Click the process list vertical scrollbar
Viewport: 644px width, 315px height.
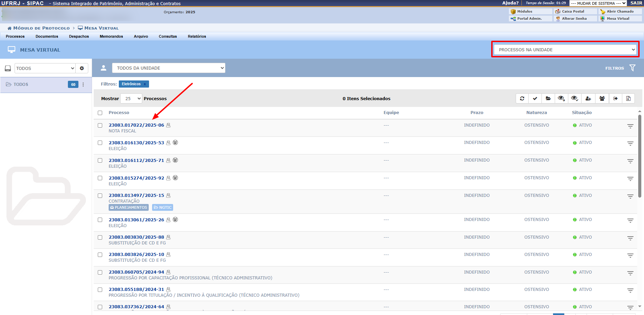(640, 156)
